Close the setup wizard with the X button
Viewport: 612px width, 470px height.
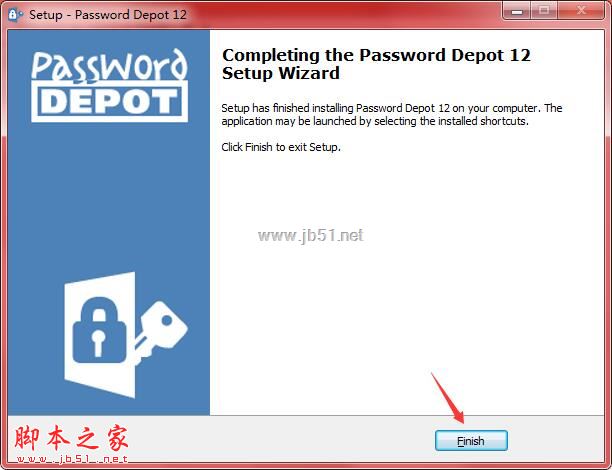581,11
